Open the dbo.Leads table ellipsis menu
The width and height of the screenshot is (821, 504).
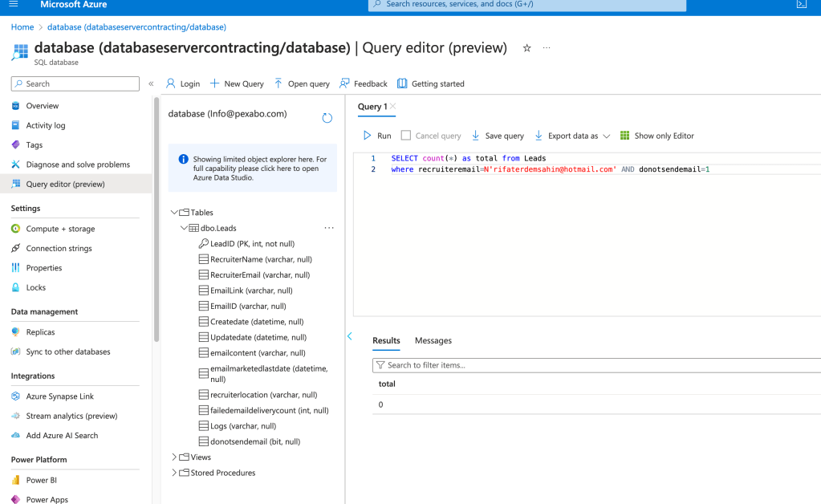point(329,228)
